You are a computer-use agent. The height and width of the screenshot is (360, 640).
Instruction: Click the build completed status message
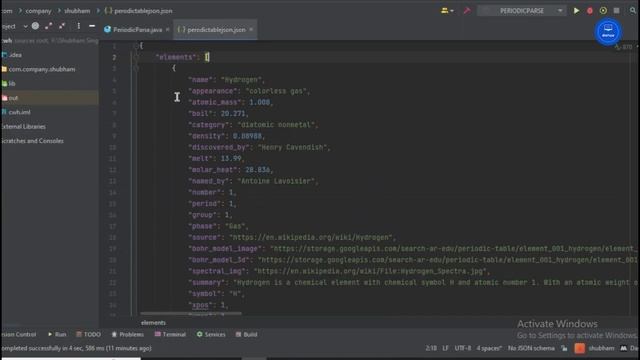(x=76, y=348)
